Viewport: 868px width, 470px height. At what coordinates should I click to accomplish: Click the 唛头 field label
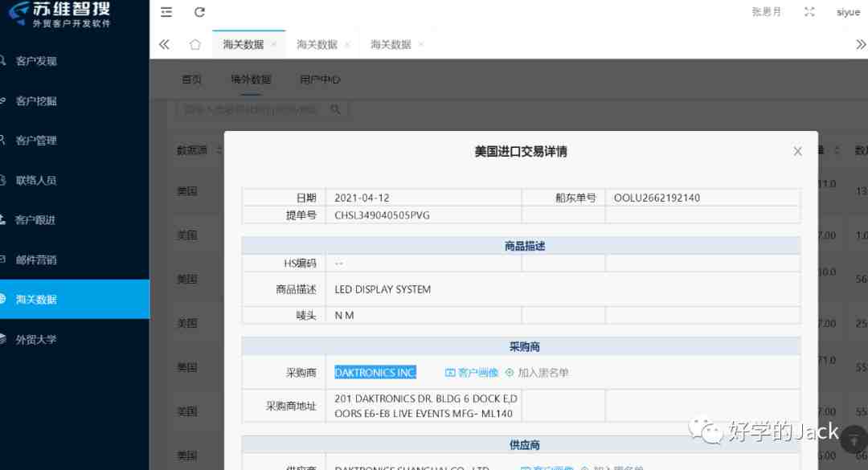[x=306, y=316]
